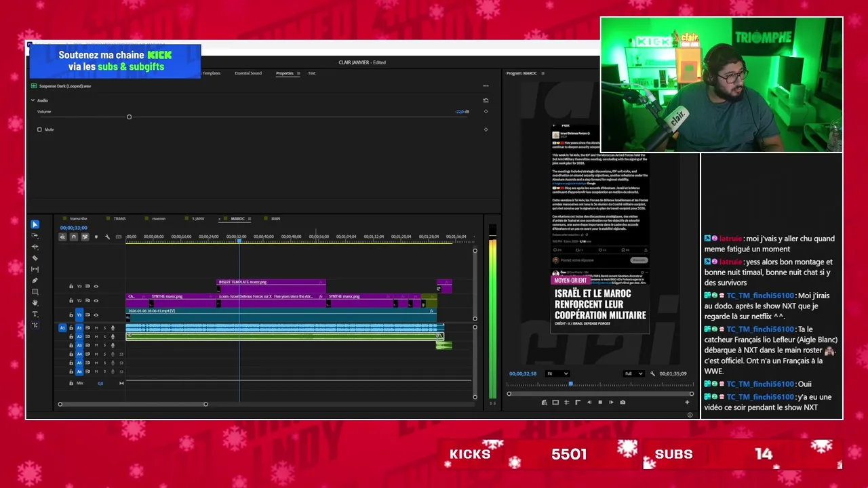The image size is (868, 488).
Task: Toggle V1 track targeting button
Action: pyautogui.click(x=79, y=314)
